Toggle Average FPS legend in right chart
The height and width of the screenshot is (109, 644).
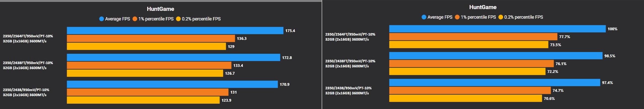[x=437, y=17]
